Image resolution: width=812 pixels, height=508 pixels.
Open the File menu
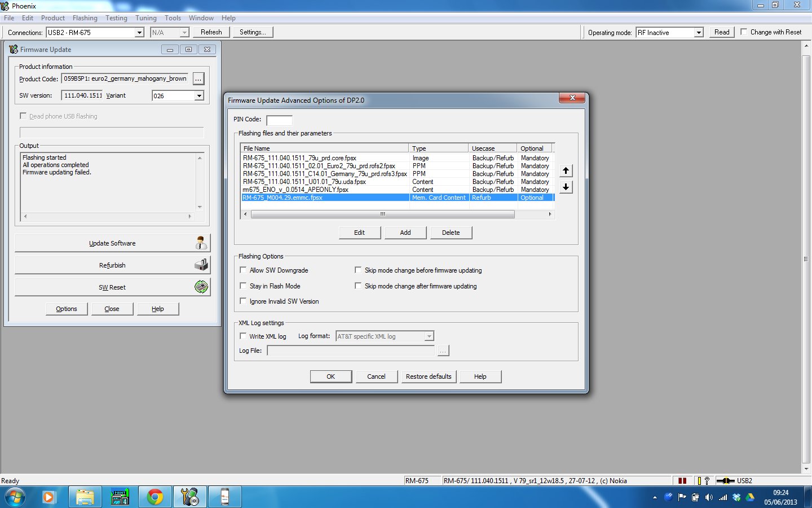point(9,18)
